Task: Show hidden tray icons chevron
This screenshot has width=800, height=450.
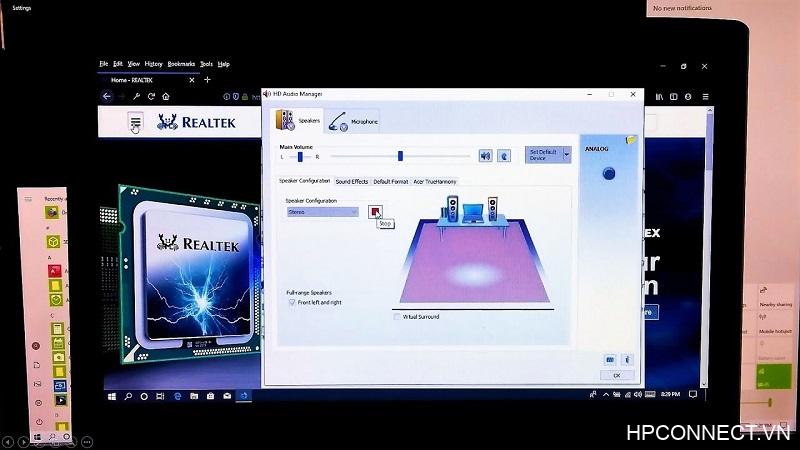Action: tap(606, 394)
